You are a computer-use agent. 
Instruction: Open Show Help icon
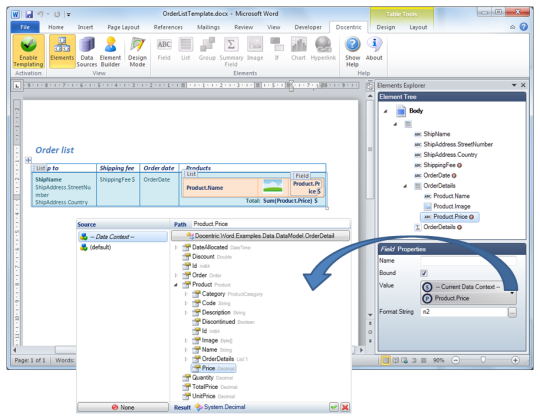tap(353, 52)
